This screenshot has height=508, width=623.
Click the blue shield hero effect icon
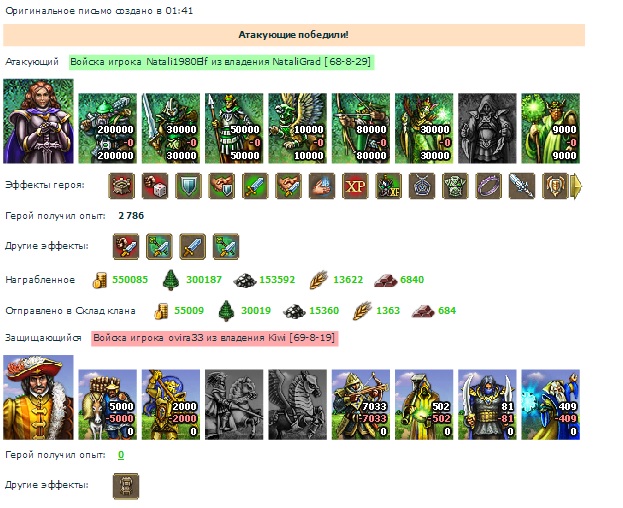(188, 186)
